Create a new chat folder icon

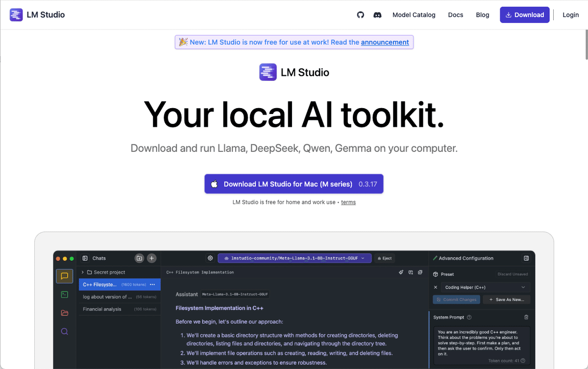coord(139,258)
